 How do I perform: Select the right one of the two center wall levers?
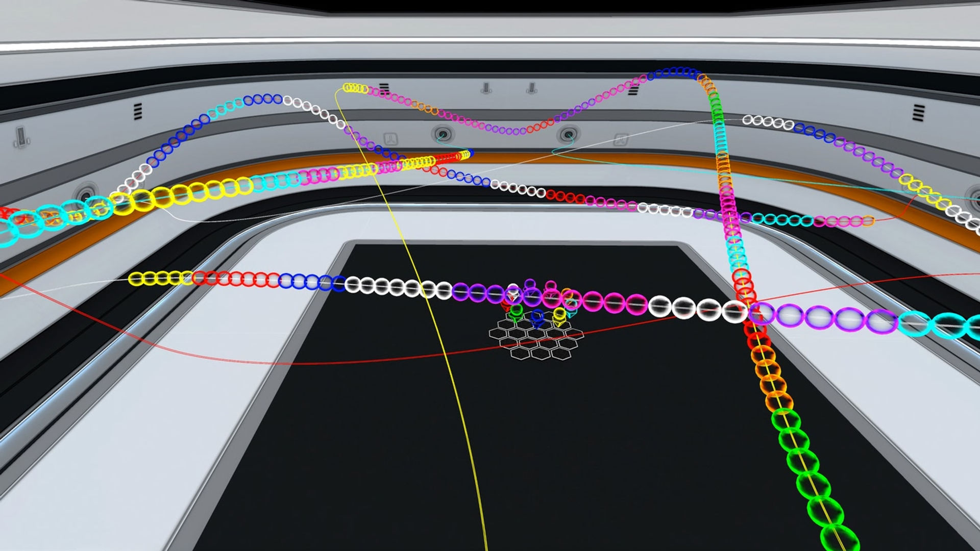532,88
